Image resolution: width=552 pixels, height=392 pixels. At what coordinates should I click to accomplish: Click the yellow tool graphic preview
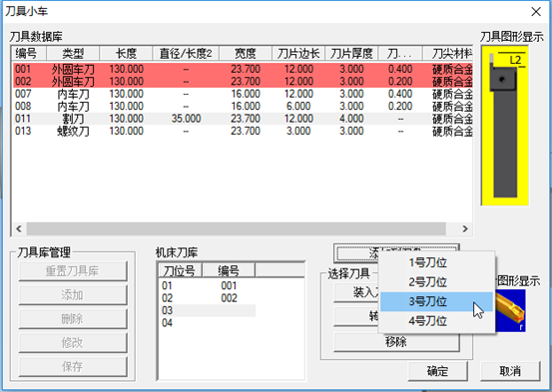click(x=505, y=126)
